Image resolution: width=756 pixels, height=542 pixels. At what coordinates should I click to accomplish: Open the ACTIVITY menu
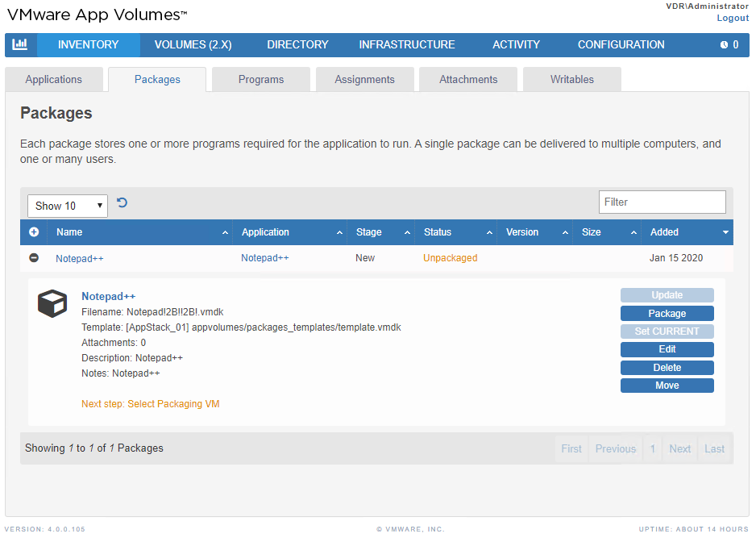pyautogui.click(x=516, y=45)
